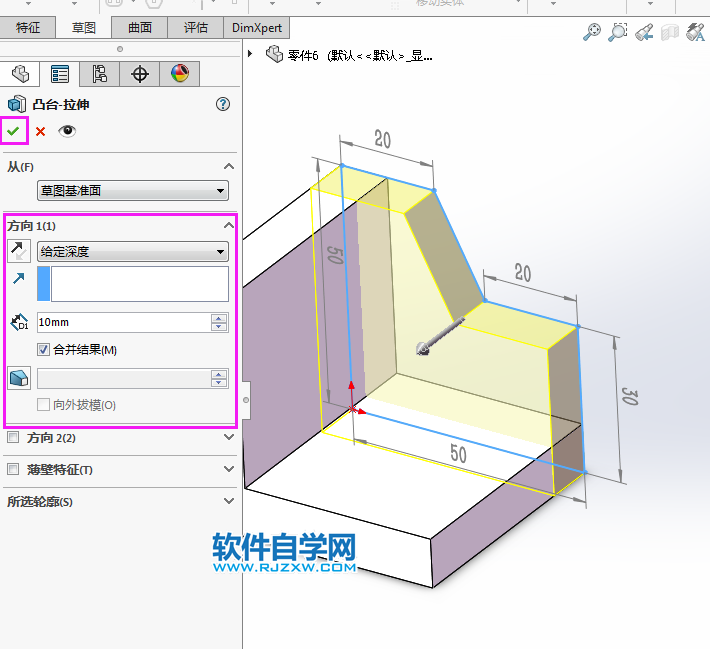This screenshot has height=649, width=710.
Task: Expand the 薄壁特征(T) section
Action: point(229,469)
